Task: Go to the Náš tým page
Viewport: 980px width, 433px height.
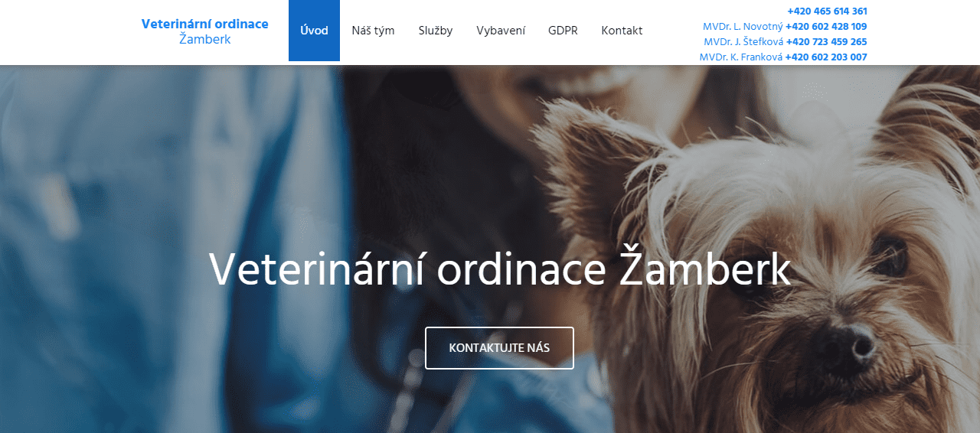Action: [x=373, y=31]
